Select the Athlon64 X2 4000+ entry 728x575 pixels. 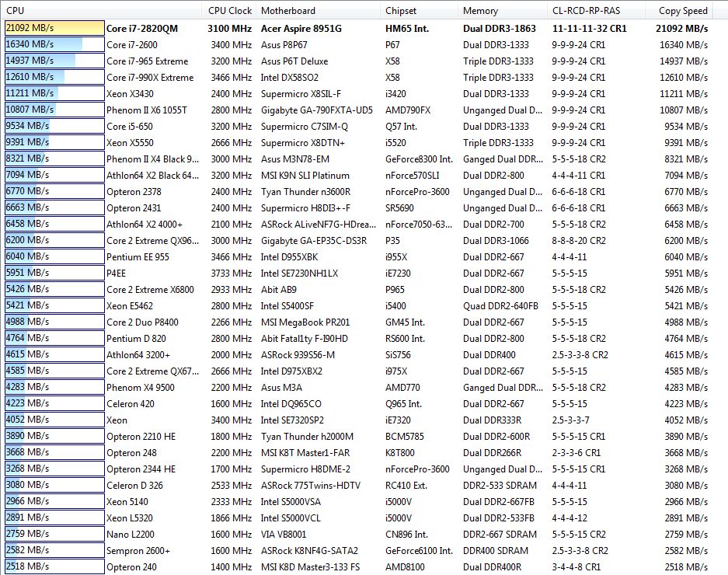[x=145, y=225]
